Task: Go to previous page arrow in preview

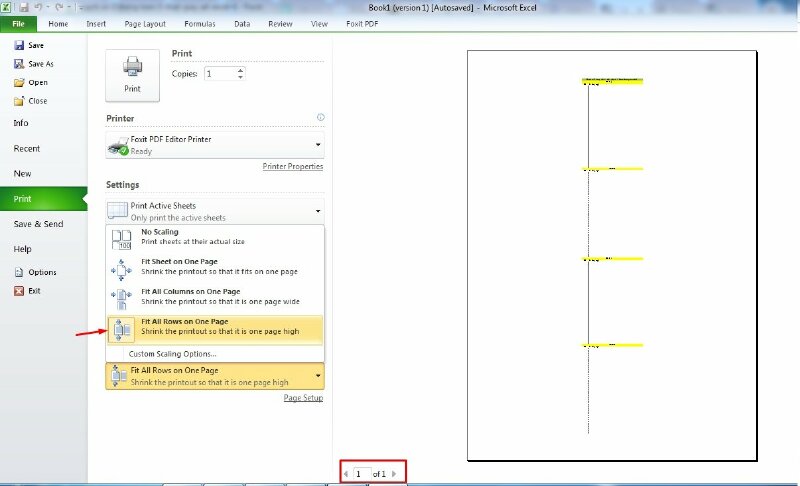Action: coord(346,474)
